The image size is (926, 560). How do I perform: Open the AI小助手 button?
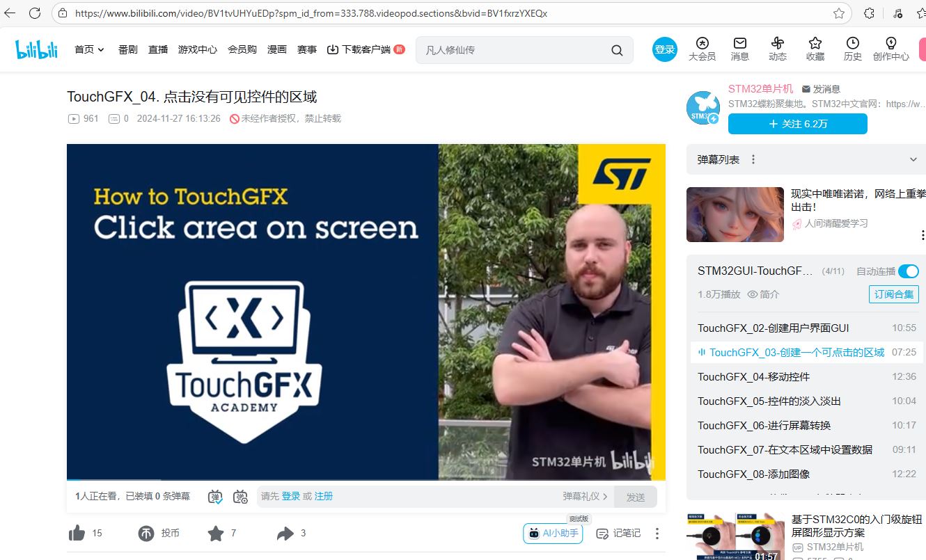(553, 534)
